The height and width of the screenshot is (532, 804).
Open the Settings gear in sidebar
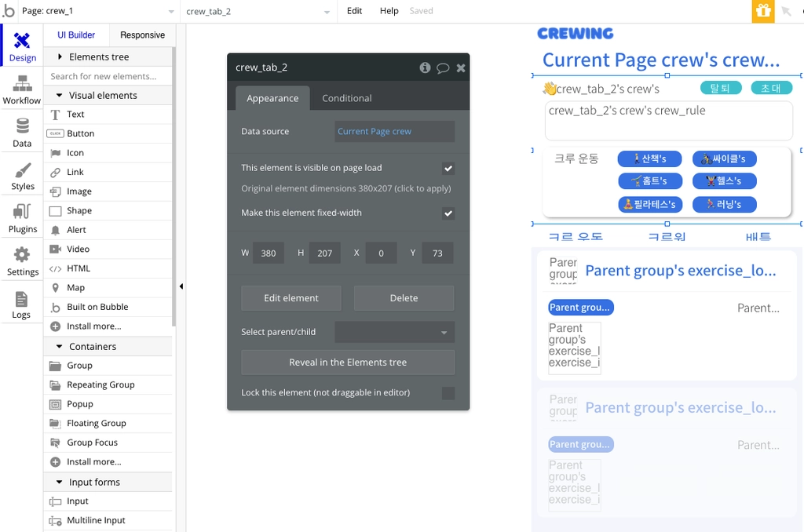pos(21,255)
